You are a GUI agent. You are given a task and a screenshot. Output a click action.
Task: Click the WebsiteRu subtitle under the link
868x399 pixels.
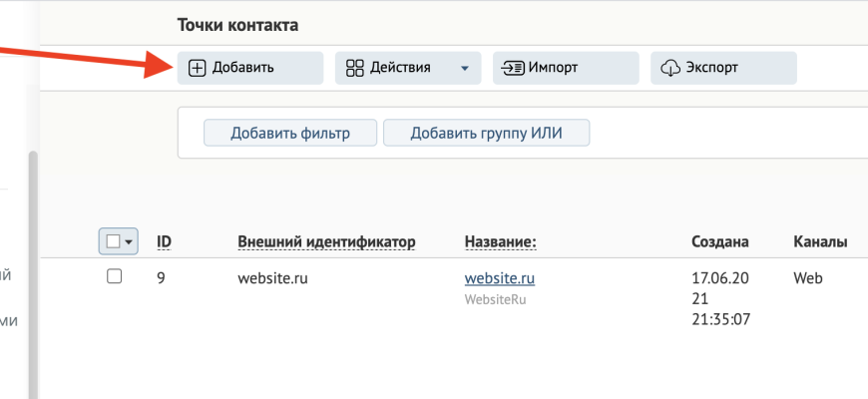point(495,298)
